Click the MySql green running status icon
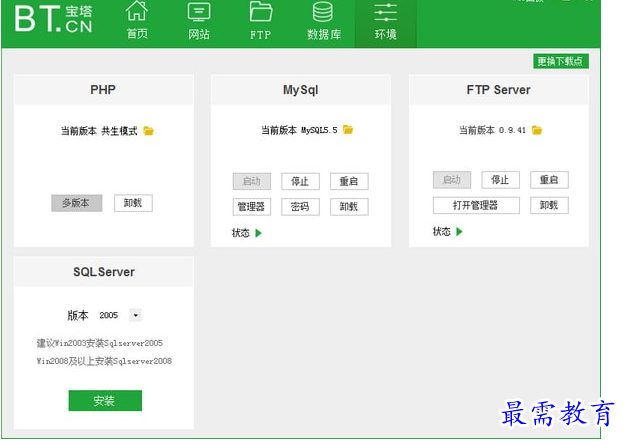Viewport: 623px width, 445px height. pyautogui.click(x=259, y=233)
